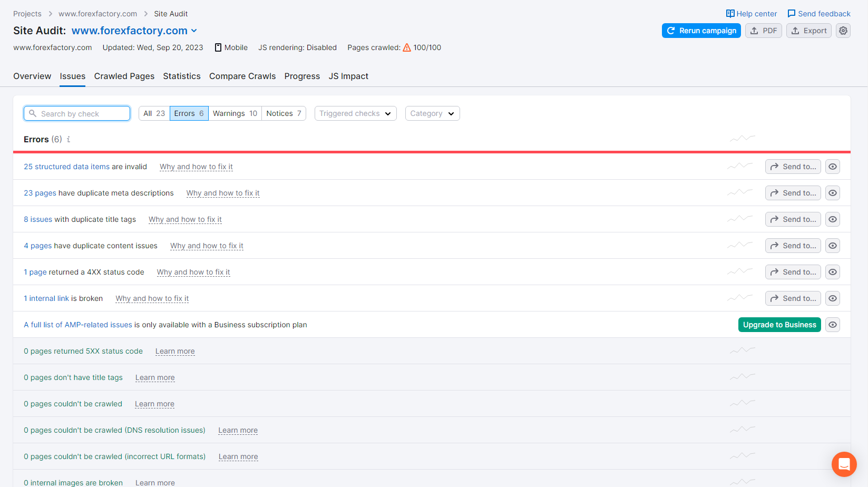868x487 pixels.
Task: Click Learn more for 5XX status code
Action: tap(175, 351)
